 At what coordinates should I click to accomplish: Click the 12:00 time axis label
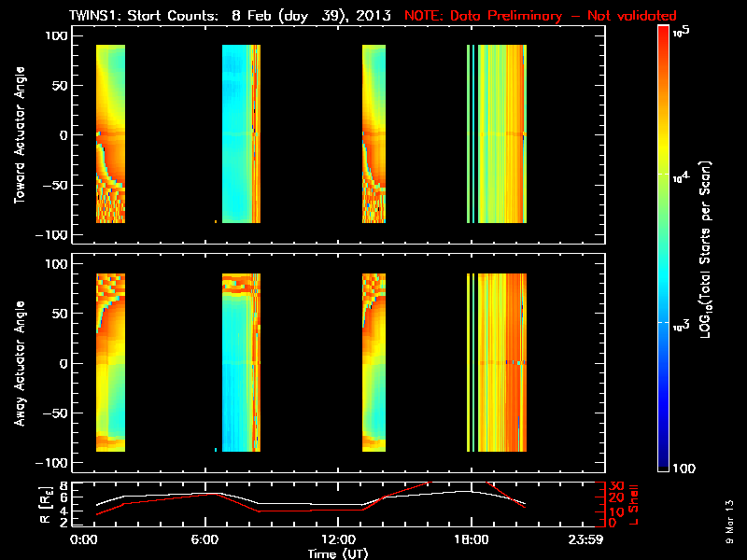tap(338, 540)
